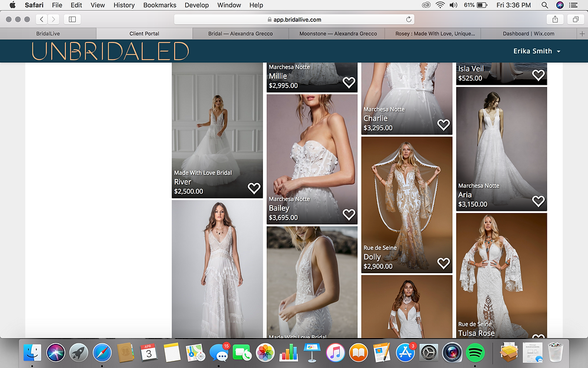The image size is (588, 368).
Task: Open the Aria dress photo
Action: (x=502, y=149)
